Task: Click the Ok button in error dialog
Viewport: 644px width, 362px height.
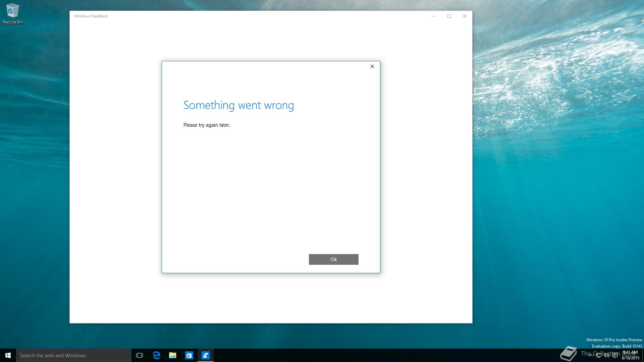Action: click(x=333, y=259)
